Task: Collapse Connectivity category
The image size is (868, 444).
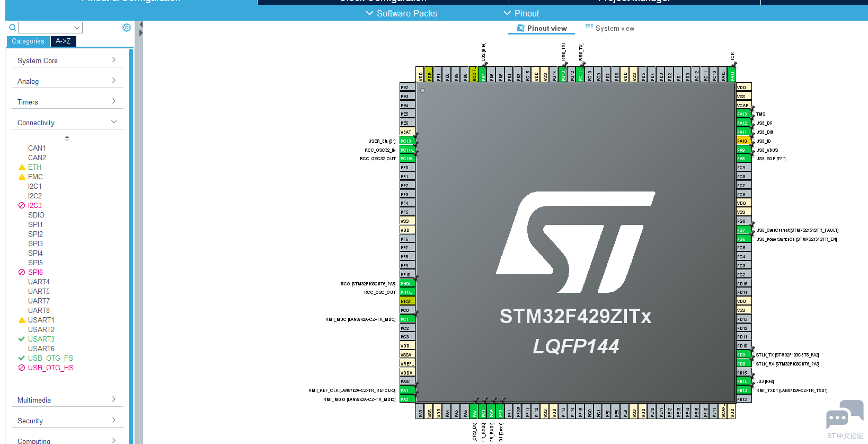Action: [x=67, y=123]
